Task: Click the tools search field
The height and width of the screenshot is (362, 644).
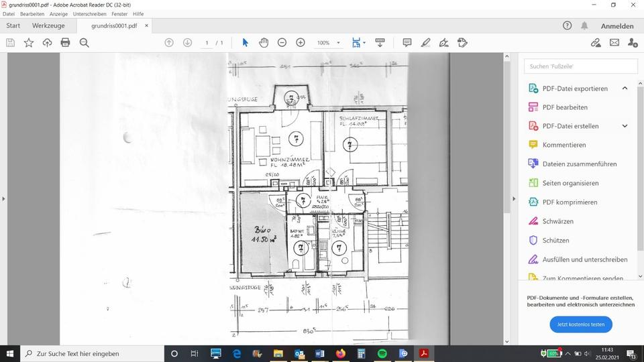Action: pos(580,66)
